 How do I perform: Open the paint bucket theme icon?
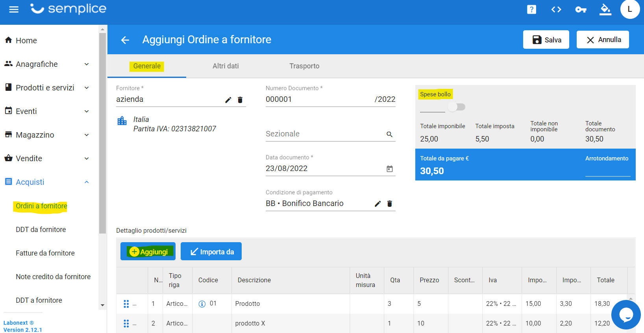coord(605,9)
